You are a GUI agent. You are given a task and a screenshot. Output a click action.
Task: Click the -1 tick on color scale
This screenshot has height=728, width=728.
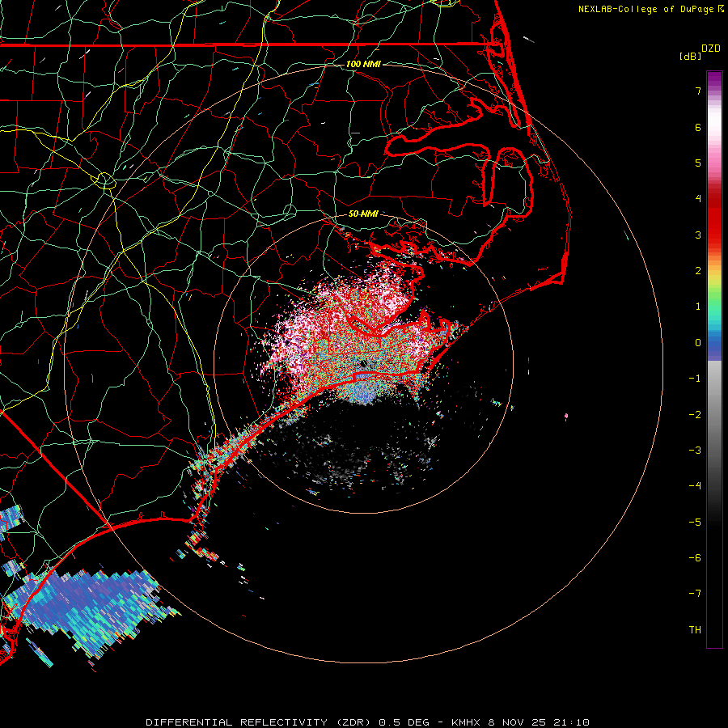(x=695, y=379)
